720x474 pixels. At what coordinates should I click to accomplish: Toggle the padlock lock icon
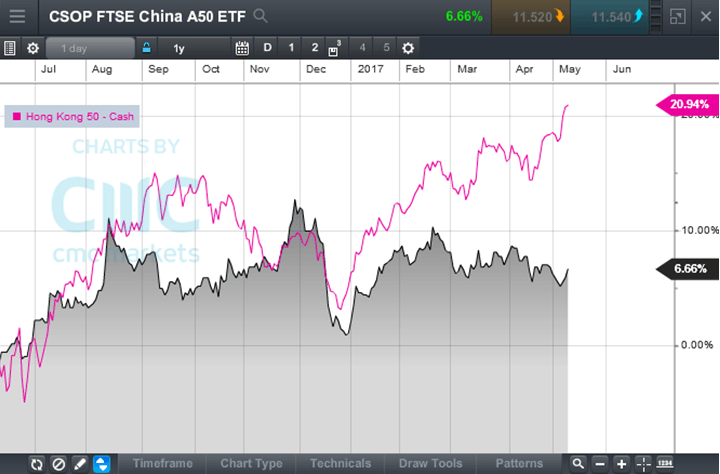pos(146,48)
